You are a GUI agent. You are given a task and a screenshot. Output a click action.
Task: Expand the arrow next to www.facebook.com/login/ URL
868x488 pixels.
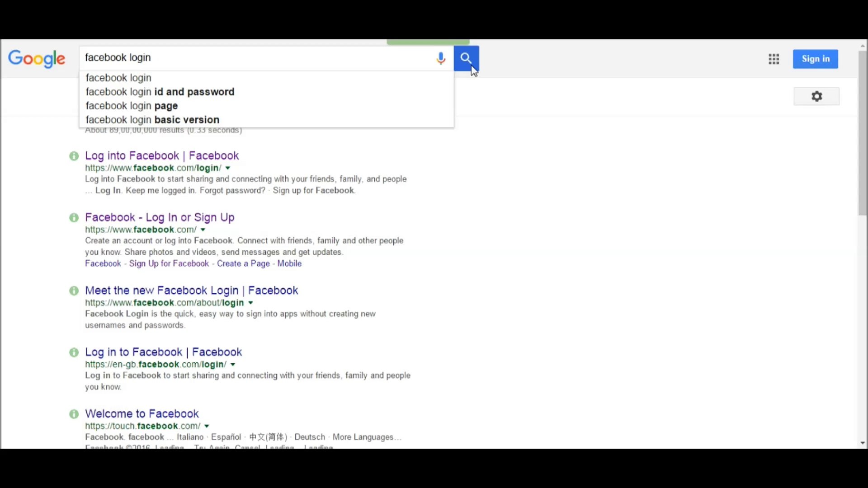click(x=228, y=168)
